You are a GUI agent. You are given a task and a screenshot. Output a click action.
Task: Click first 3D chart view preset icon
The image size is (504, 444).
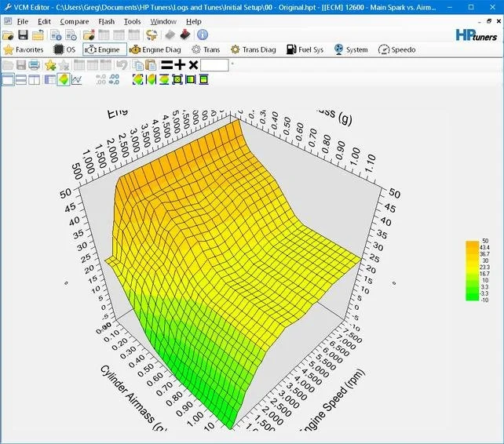click(138, 80)
